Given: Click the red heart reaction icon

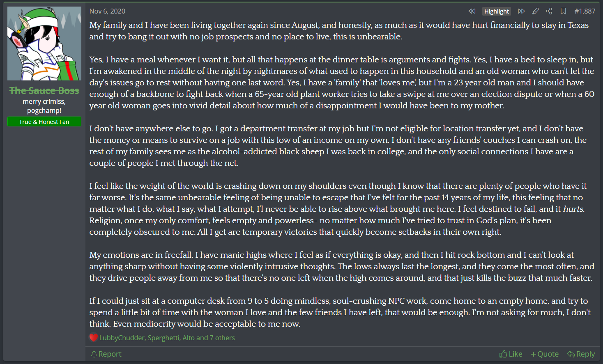Looking at the screenshot, I should point(94,337).
